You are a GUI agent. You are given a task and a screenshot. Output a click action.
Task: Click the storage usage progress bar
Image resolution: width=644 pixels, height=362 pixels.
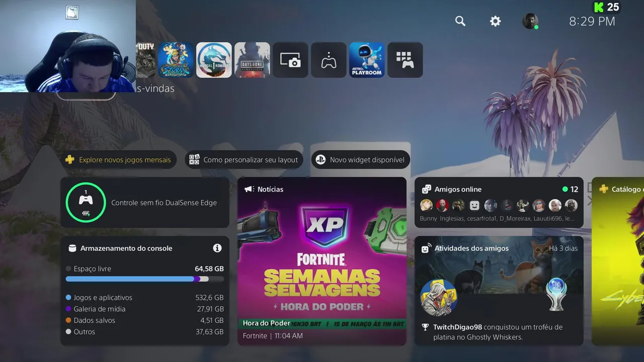tap(145, 279)
